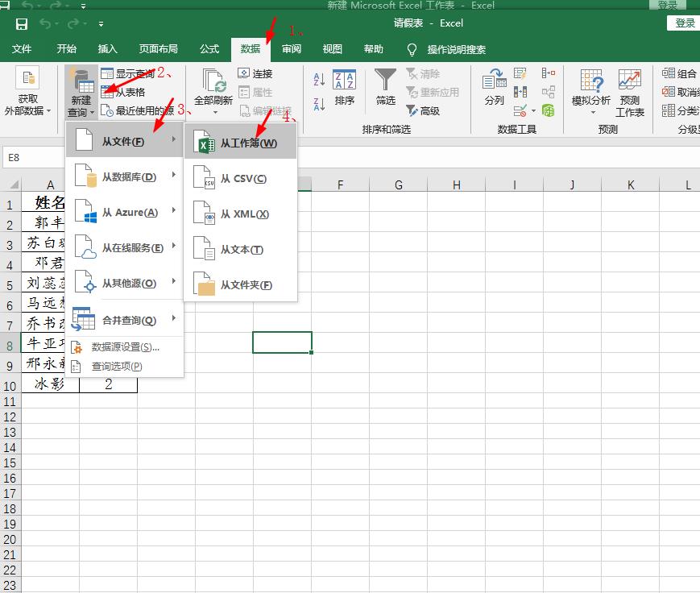The height and width of the screenshot is (593, 700).
Task: Choose 从文本(T) in submenu
Action: click(240, 249)
